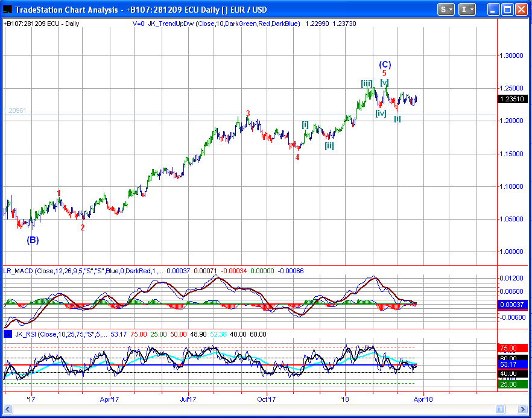532x418 pixels.
Task: Click the blue (B) wave label
Action: [33, 240]
